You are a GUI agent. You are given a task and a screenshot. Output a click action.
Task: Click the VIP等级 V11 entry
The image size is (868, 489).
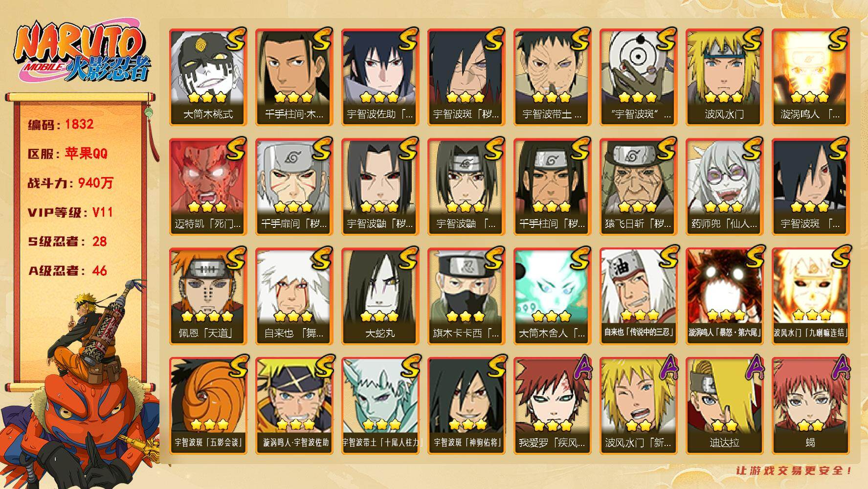(x=70, y=212)
